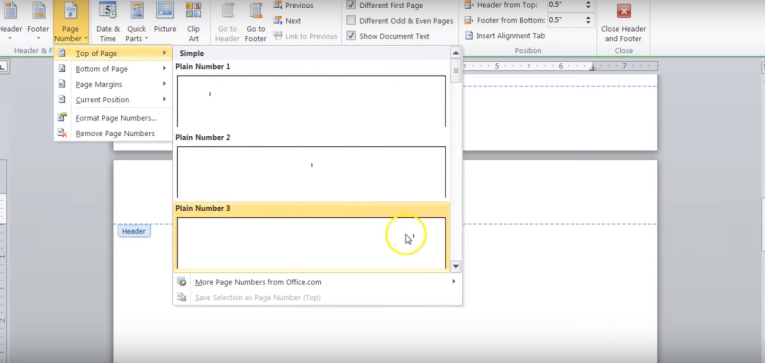Go to Next section header
This screenshot has width=765, height=363.
coord(287,20)
